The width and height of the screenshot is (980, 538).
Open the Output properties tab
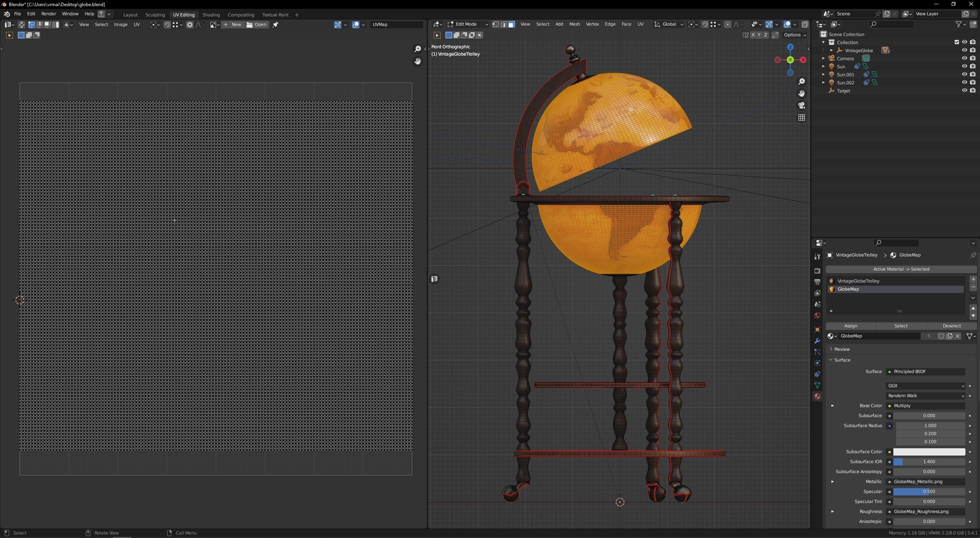817,282
